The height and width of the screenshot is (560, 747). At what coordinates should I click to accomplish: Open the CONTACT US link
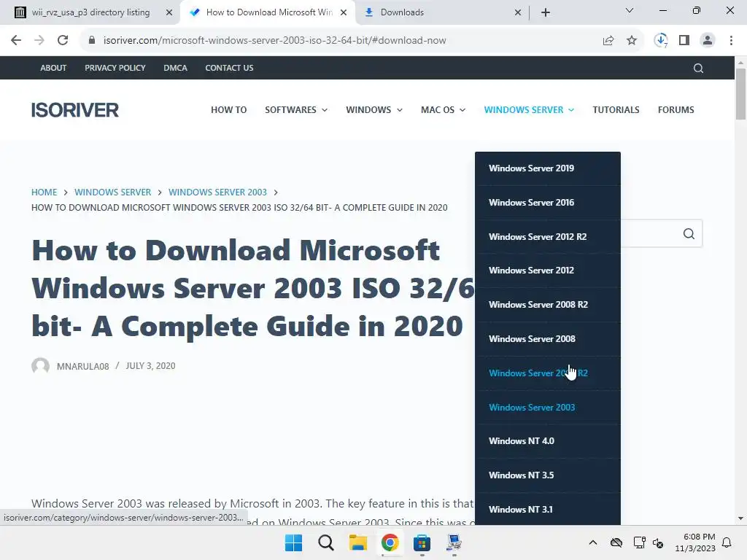(229, 68)
